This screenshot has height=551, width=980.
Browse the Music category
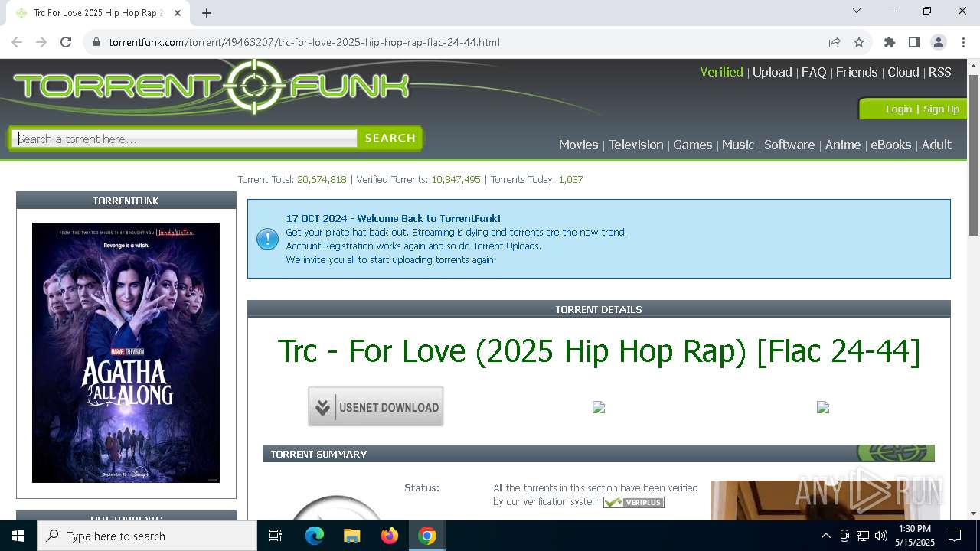click(738, 145)
